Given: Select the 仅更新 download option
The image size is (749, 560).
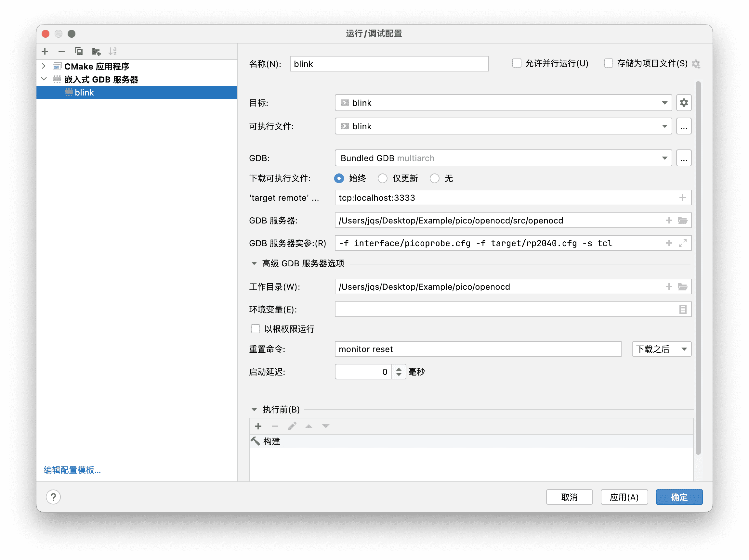Looking at the screenshot, I should [x=382, y=178].
